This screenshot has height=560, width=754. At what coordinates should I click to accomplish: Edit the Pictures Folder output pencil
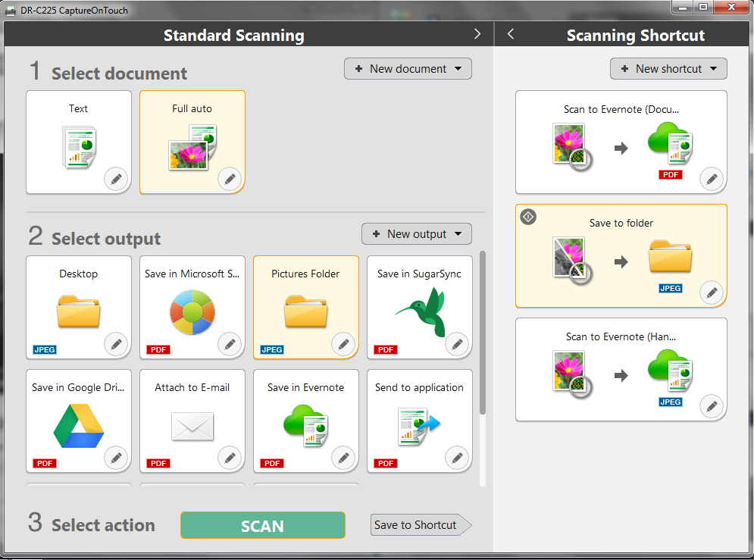(x=343, y=344)
